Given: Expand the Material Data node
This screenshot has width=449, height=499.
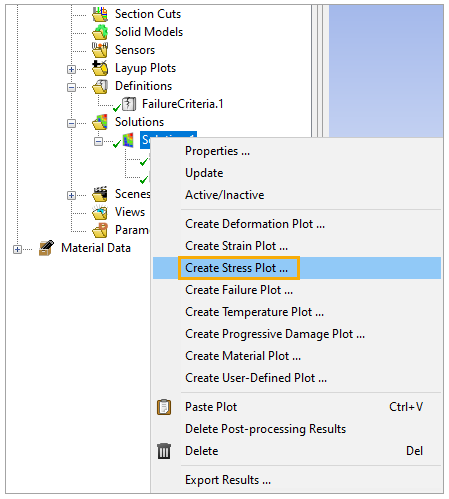Looking at the screenshot, I should [17, 249].
